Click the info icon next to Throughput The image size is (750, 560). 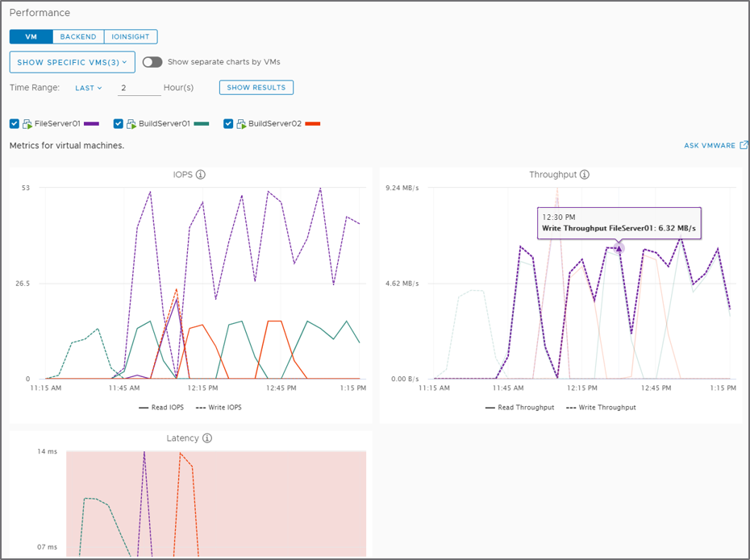585,174
